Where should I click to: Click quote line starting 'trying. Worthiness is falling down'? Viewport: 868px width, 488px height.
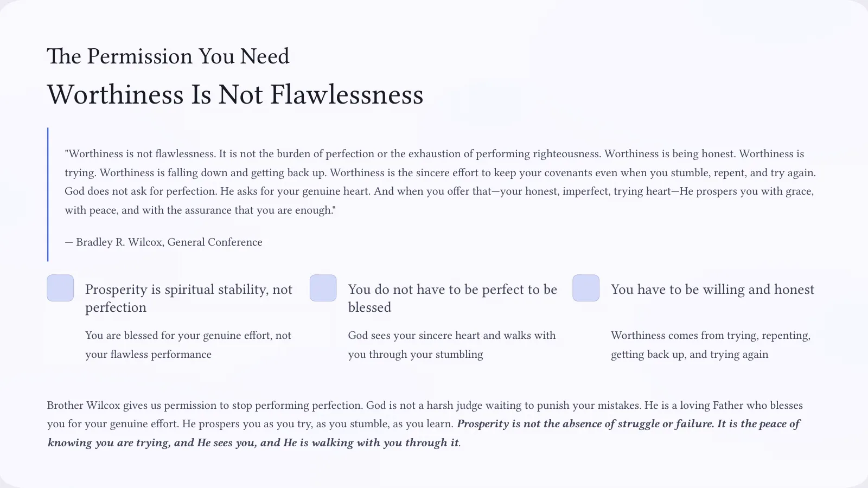[x=440, y=173]
